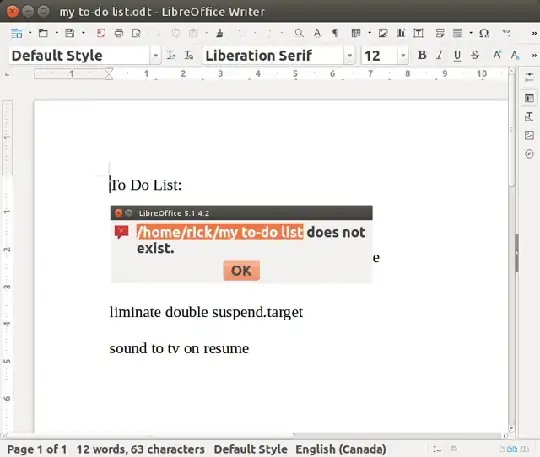Viewport: 540px width, 457px height.
Task: Open Find & Replace magnifier icon
Action: pyautogui.click(x=299, y=33)
